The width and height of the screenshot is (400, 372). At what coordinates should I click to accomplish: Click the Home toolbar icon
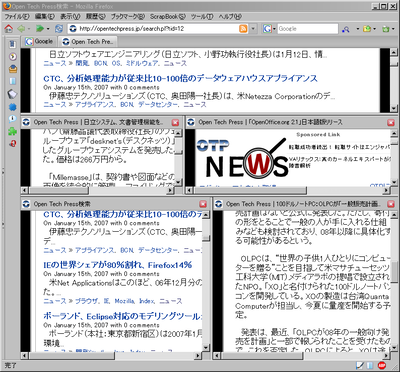[x=8, y=29]
